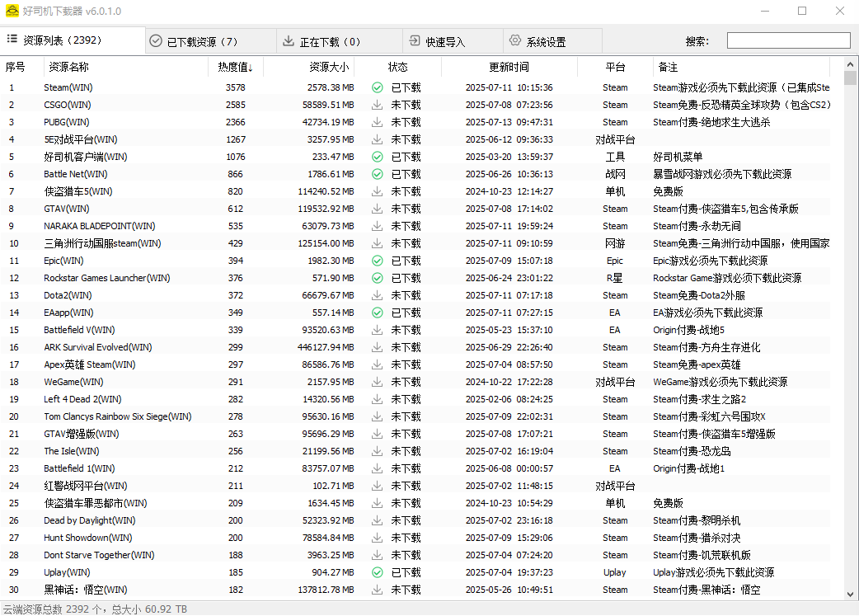Screen dimensions: 859x616
Task: Click the green checkmark for Uplay(WIN)
Action: point(377,572)
